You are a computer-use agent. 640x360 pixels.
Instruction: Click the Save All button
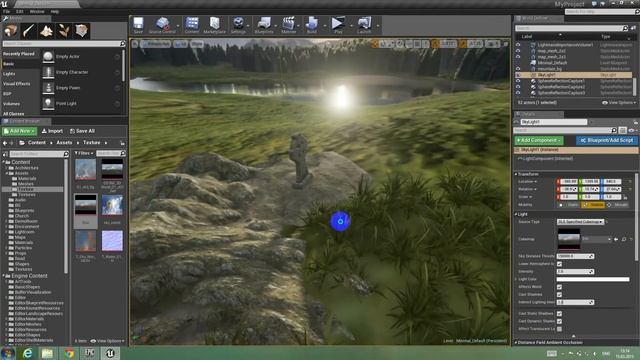pyautogui.click(x=82, y=131)
